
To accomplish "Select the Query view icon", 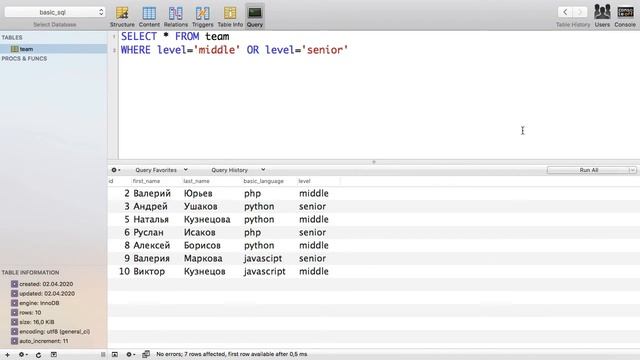I will point(255,16).
